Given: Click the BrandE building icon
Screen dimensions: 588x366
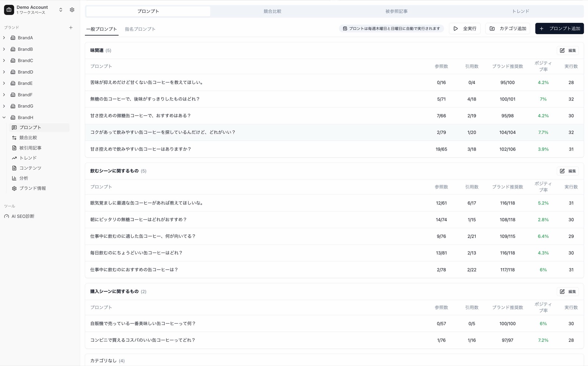Looking at the screenshot, I should (13, 83).
